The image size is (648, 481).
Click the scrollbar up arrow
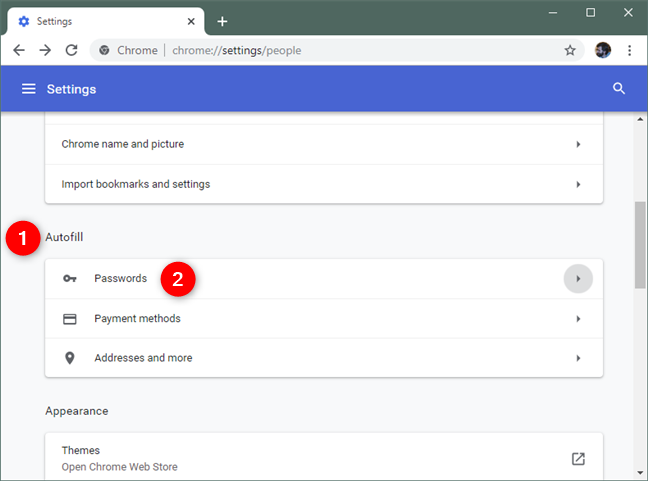pos(640,119)
